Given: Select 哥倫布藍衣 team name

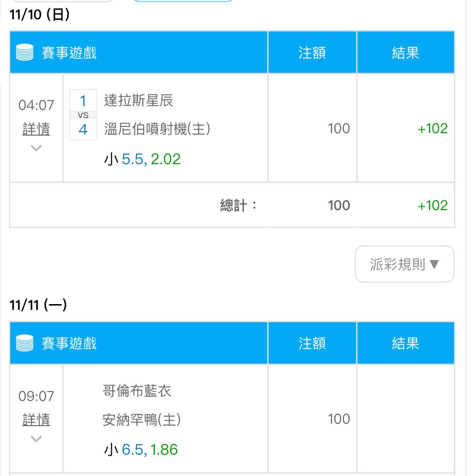Looking at the screenshot, I should tap(137, 391).
